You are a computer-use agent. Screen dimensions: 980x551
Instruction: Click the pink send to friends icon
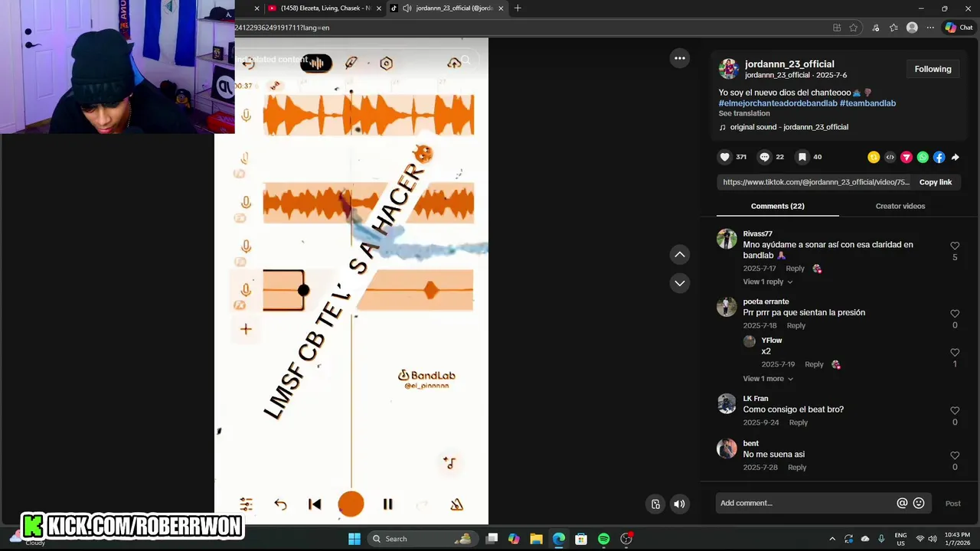[906, 157]
